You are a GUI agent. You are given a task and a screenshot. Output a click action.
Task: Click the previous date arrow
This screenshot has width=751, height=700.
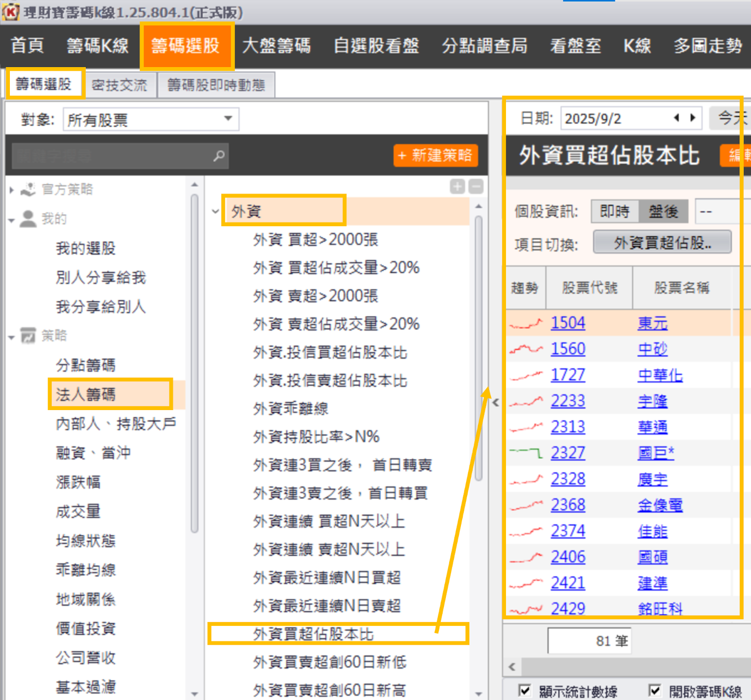click(x=676, y=118)
